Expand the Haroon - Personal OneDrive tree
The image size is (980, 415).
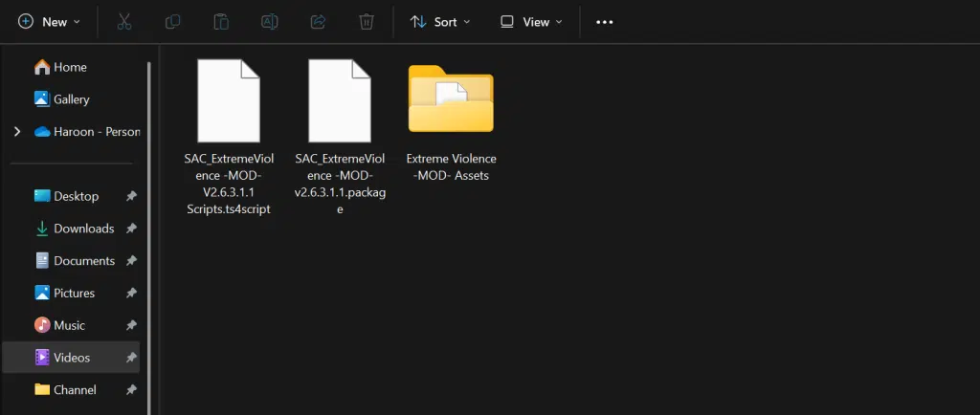[x=17, y=132]
